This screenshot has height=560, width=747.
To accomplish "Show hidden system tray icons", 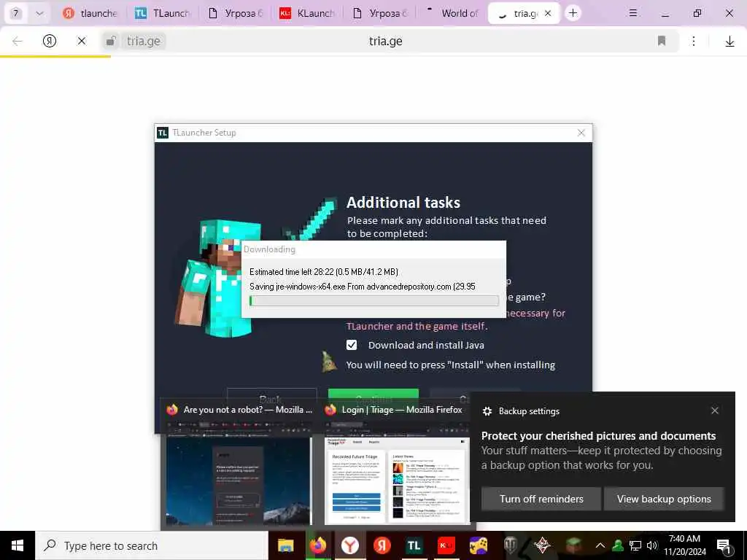I will coord(600,545).
